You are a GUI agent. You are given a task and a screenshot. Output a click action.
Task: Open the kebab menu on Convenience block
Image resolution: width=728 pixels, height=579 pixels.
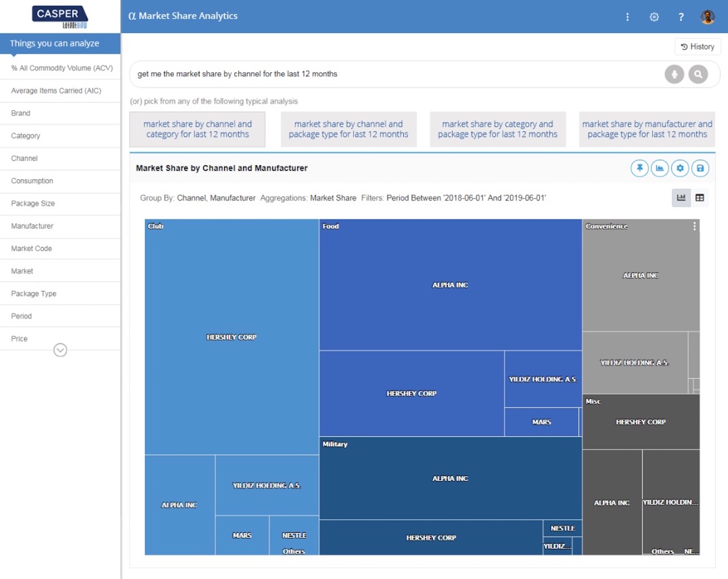pos(693,226)
